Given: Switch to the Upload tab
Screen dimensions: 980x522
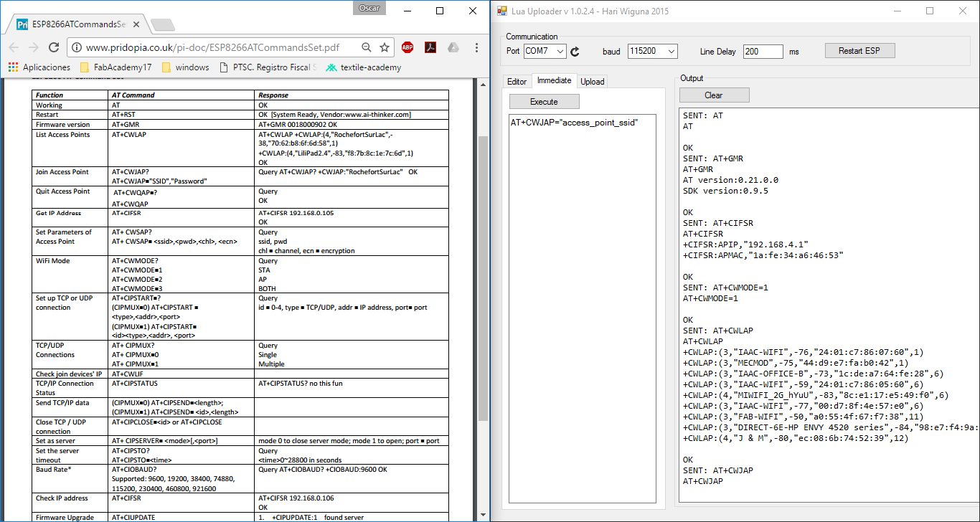Looking at the screenshot, I should (x=592, y=82).
